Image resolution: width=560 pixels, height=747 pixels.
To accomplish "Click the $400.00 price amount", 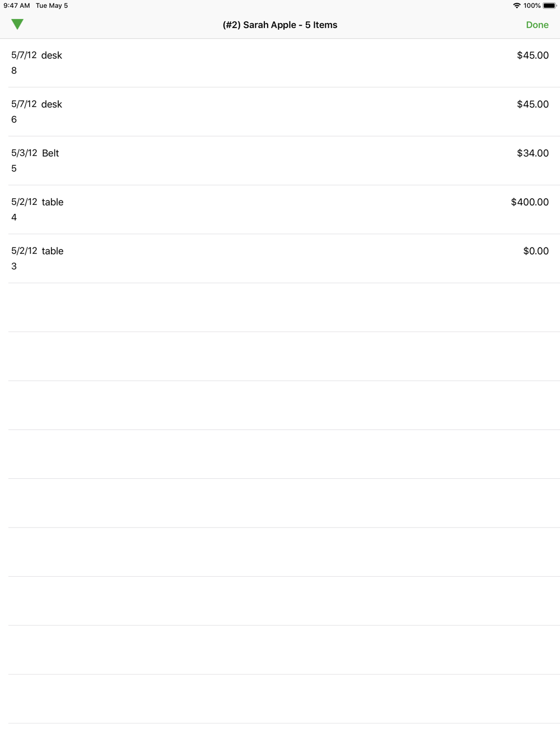I will tap(530, 202).
